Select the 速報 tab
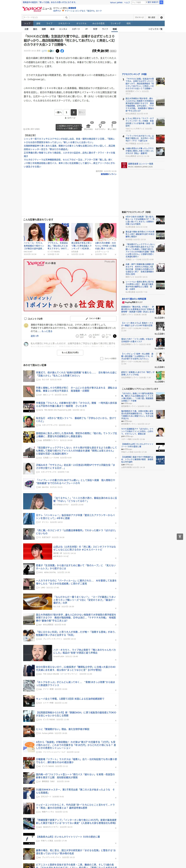The height and width of the screenshot is (868, 186). pyautogui.click(x=38, y=24)
